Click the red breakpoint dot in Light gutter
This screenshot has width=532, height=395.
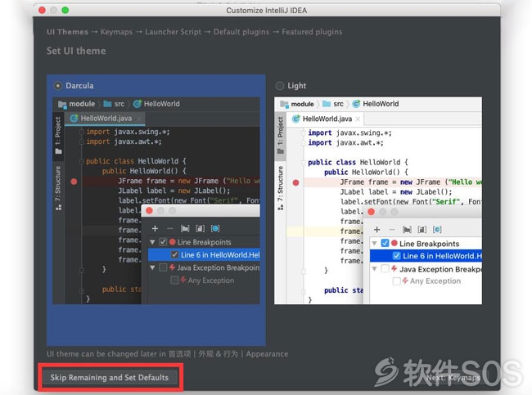[295, 182]
